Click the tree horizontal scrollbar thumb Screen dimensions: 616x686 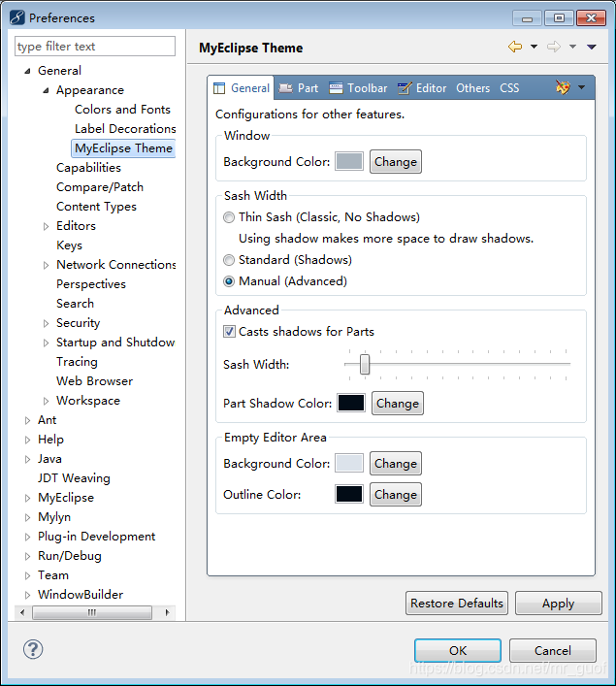[92, 612]
